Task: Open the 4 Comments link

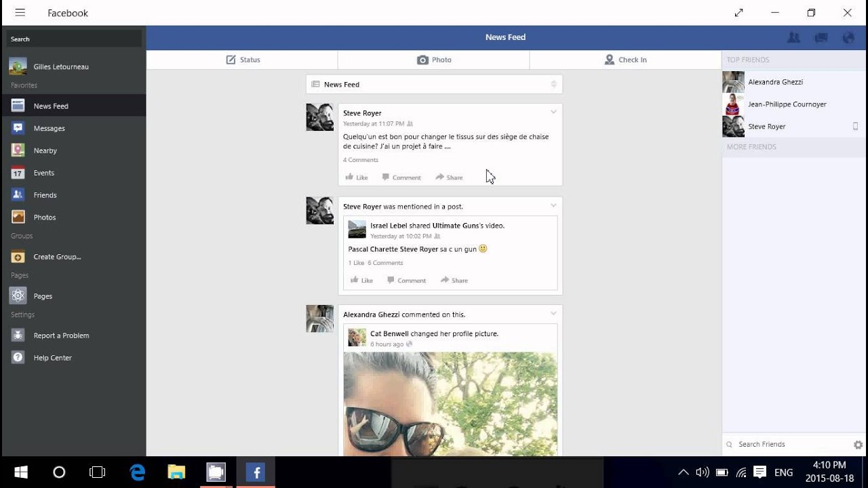Action: coord(361,160)
